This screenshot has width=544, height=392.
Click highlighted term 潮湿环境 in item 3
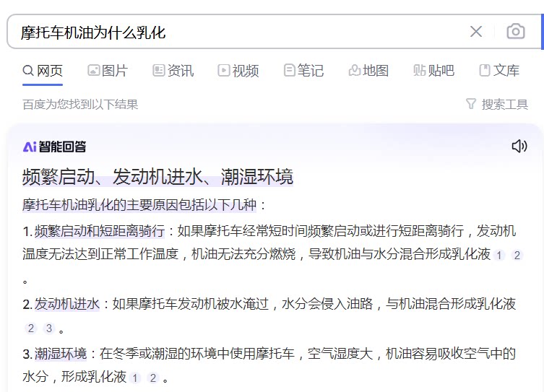coord(61,354)
